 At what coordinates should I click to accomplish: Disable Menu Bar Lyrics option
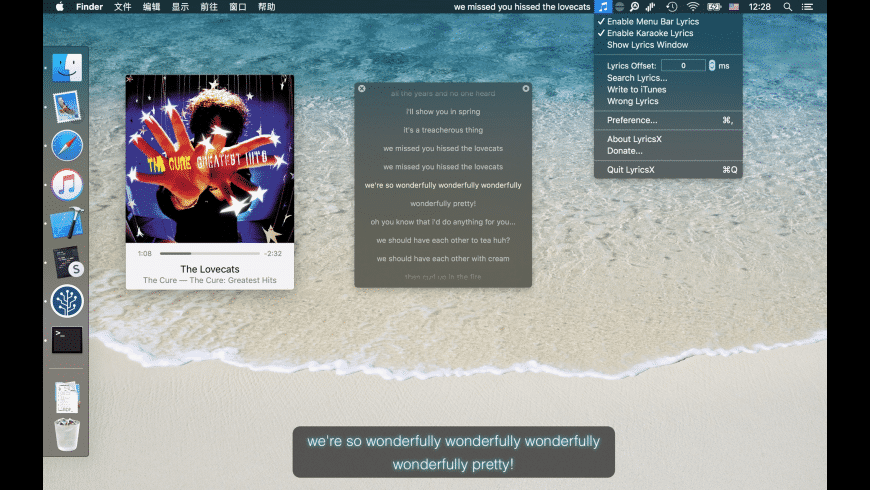pos(652,21)
